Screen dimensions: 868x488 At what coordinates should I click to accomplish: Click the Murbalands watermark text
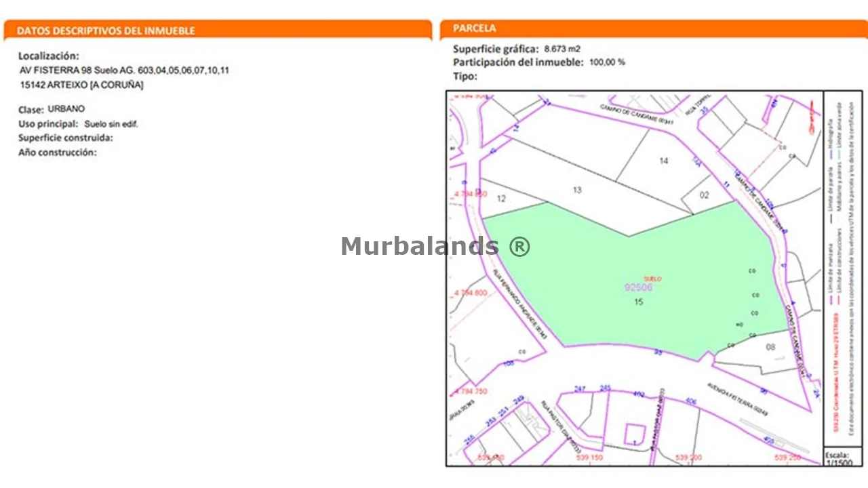[x=435, y=246]
